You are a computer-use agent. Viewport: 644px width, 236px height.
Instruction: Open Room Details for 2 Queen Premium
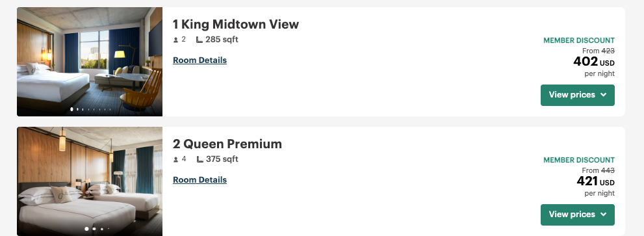(200, 180)
